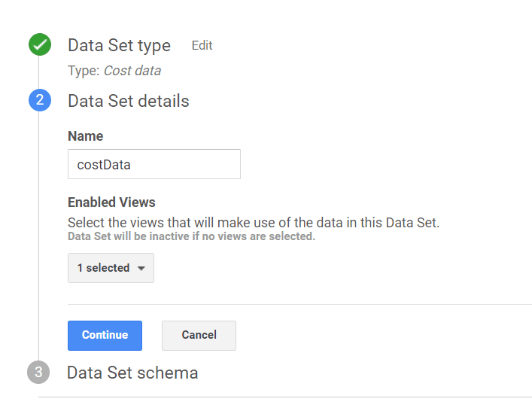Click the grey step 3 circle
Viewport: 532px width, 420px height.
38,373
